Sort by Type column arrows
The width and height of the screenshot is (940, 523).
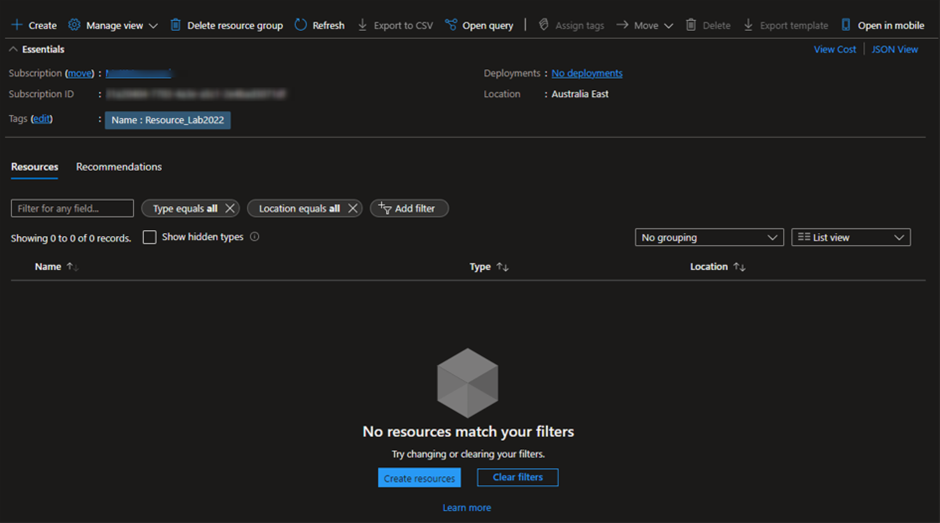pos(502,266)
